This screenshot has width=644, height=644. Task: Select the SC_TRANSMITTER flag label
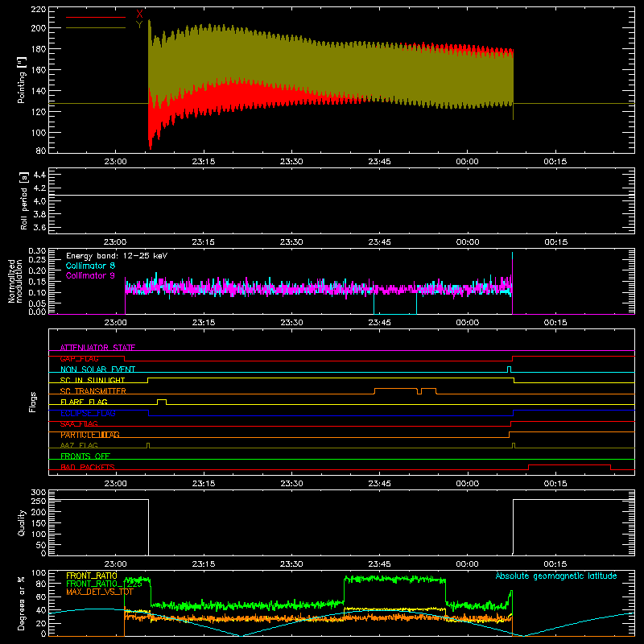(93, 391)
